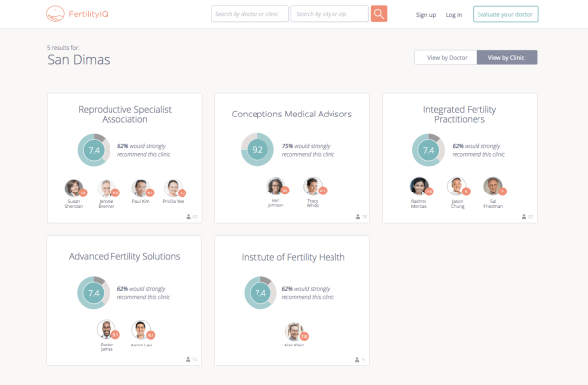This screenshot has height=385, width=588.
Task: Click reviewer count icon on Reproductive Specialist Association
Action: 189,217
